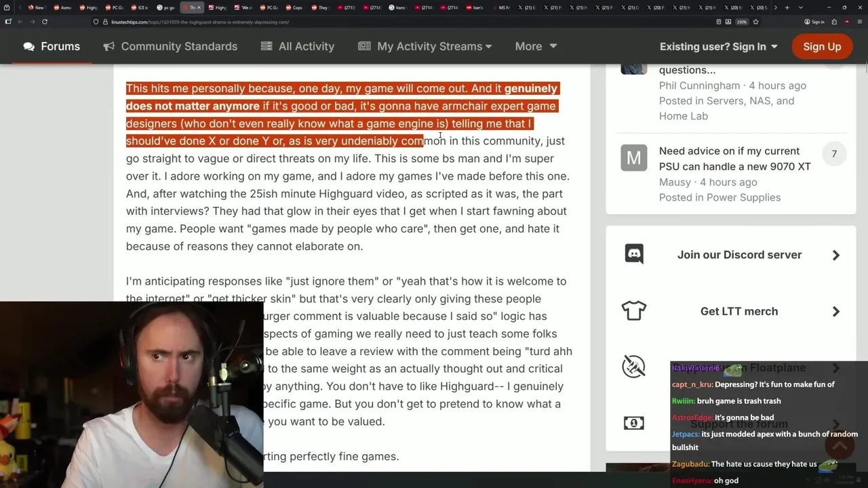Click the 230% zoom level indicator
This screenshot has height=488, width=868.
pos(742,22)
